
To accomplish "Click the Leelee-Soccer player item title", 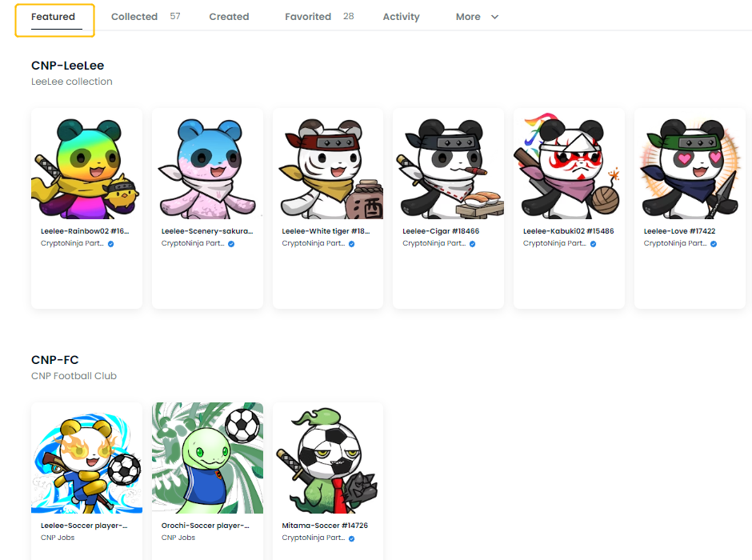I will pyautogui.click(x=85, y=526).
